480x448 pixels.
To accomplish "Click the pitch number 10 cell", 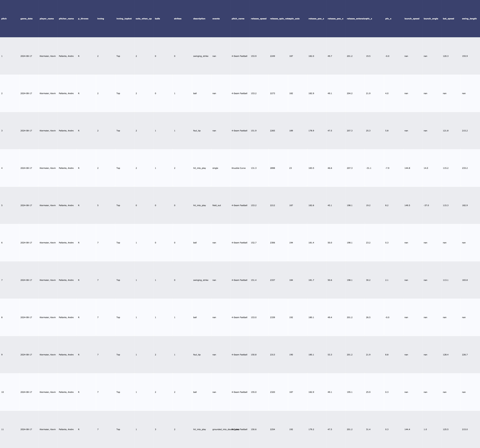I will pyautogui.click(x=2, y=392).
